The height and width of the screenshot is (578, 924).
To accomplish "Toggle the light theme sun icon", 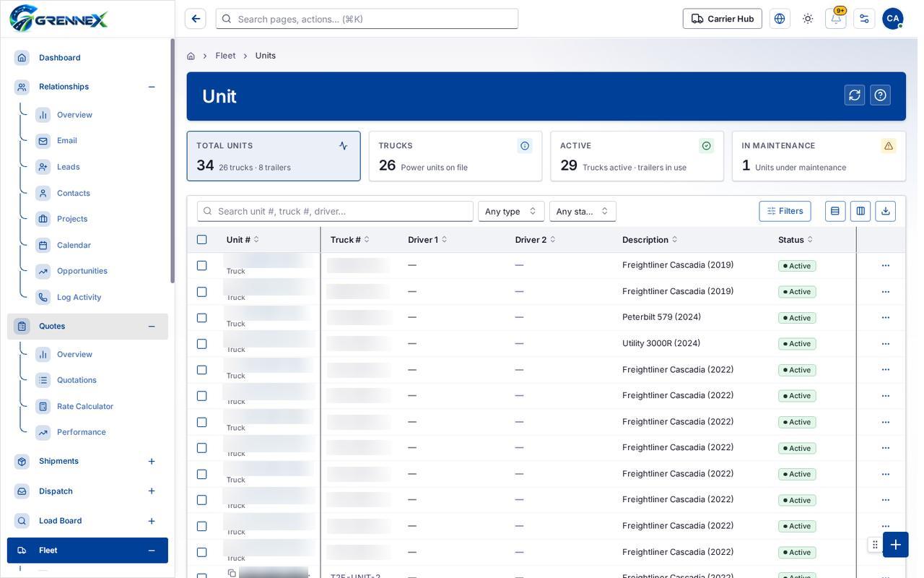I will point(808,19).
